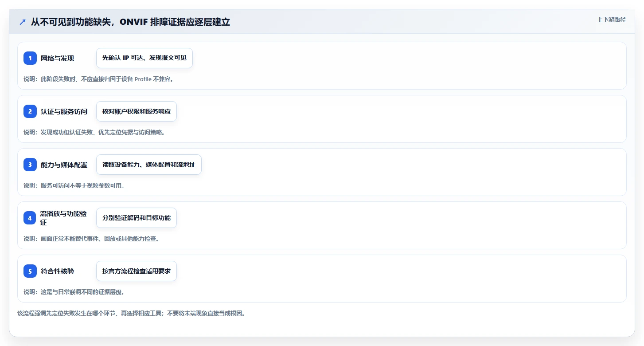This screenshot has width=644, height=346.
Task: Click the step 1 number badge
Action: (x=30, y=58)
